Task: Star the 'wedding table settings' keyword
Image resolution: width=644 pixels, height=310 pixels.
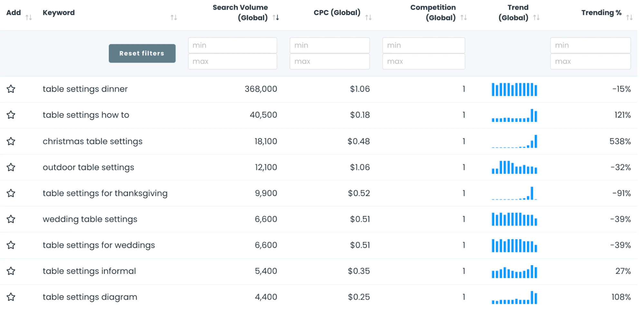Action: point(11,219)
